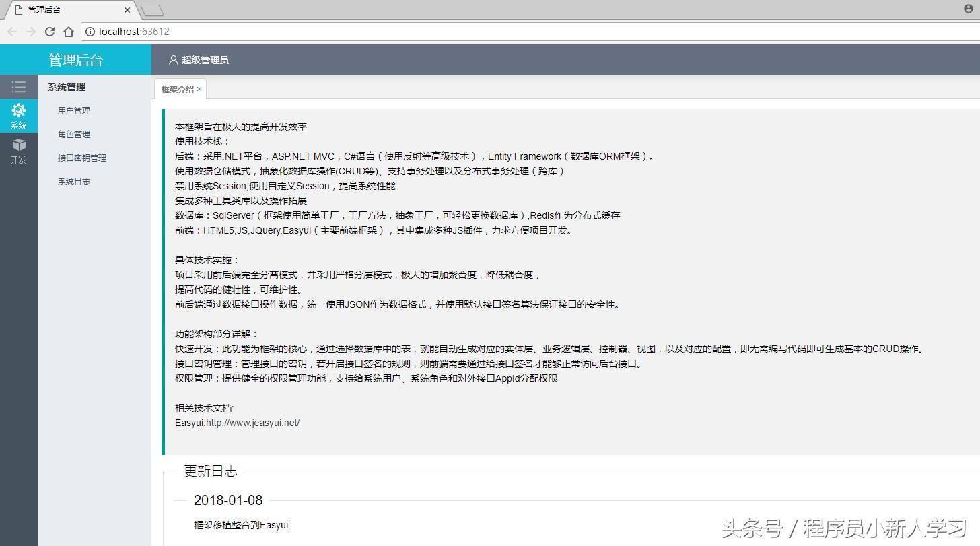980x546 pixels.
Task: View 系统日志 via the sidebar menu
Action: pos(73,181)
